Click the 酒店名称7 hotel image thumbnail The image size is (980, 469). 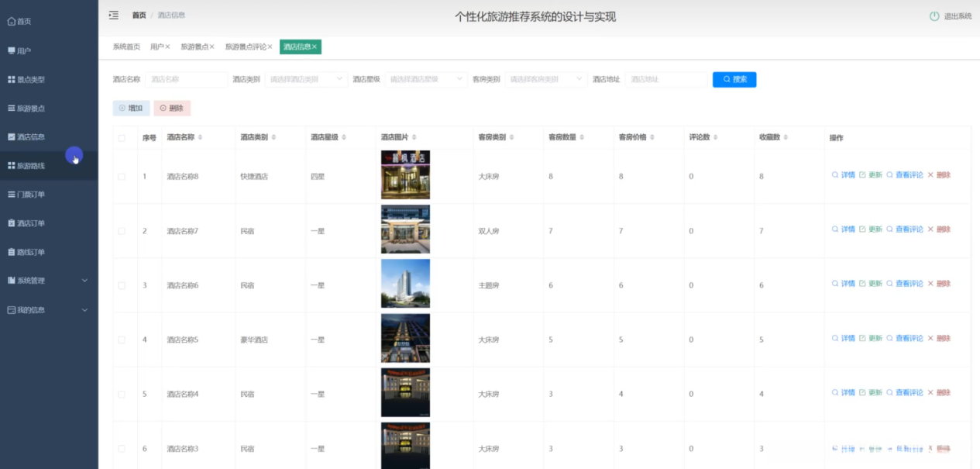tap(405, 229)
